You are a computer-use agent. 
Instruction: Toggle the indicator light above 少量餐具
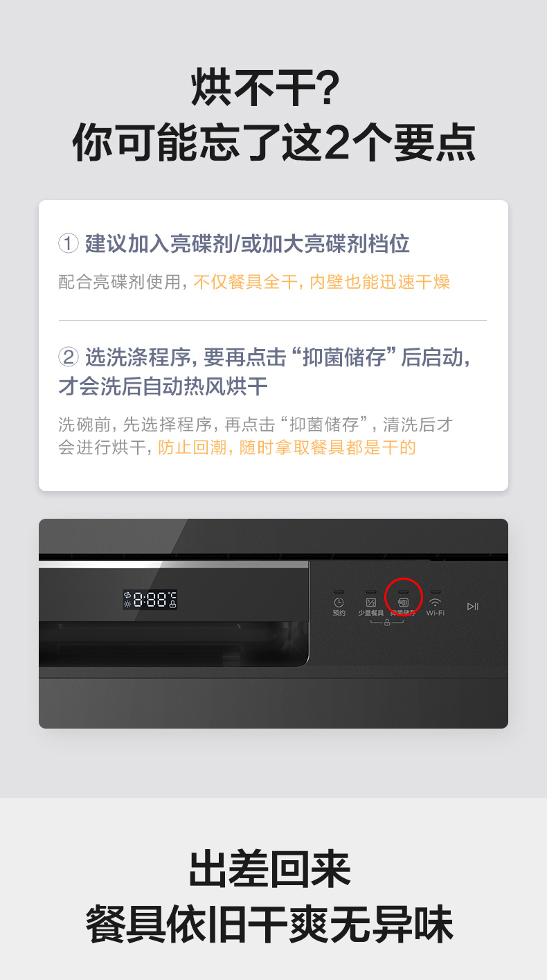point(371,591)
